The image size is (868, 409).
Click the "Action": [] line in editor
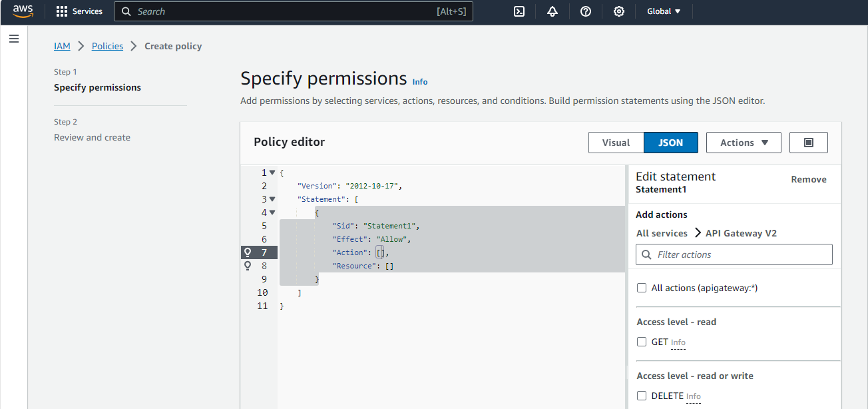click(360, 252)
